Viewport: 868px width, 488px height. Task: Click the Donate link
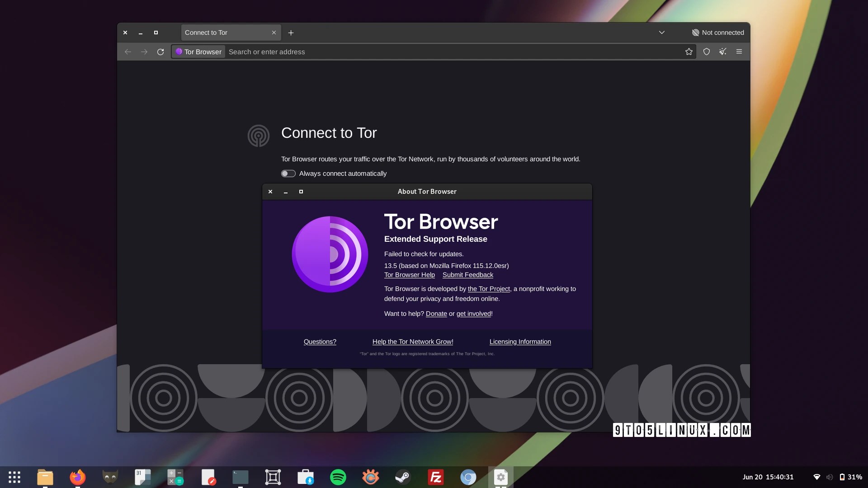[436, 314]
